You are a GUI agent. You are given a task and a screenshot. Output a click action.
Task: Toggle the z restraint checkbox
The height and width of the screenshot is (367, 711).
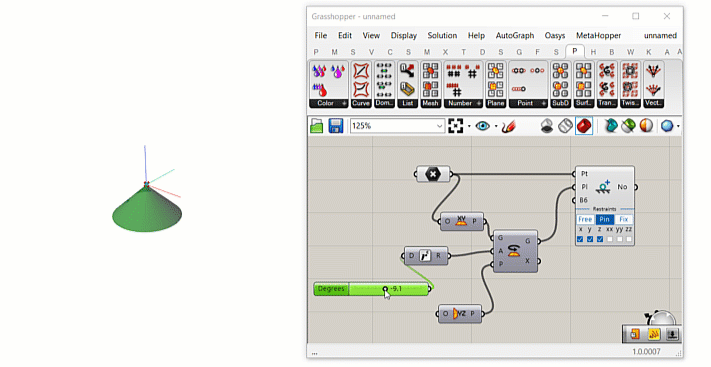click(600, 239)
